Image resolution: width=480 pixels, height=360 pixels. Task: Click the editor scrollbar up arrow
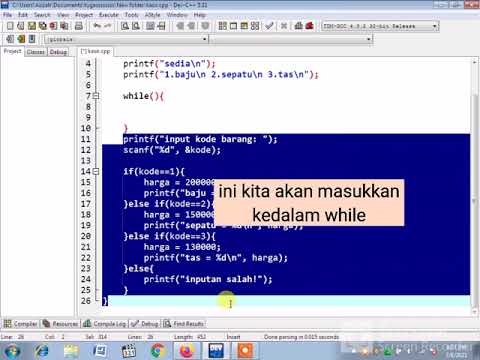pyautogui.click(x=474, y=63)
